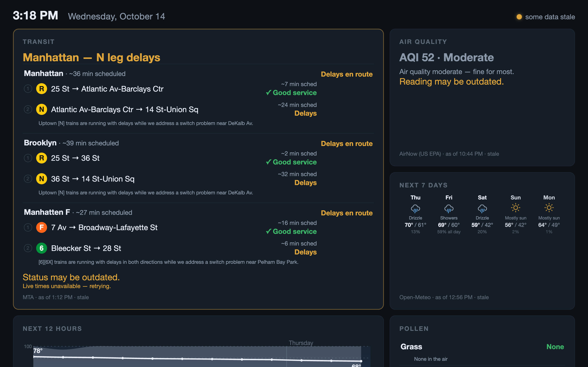Click the AQI 52 Moderate heading

(446, 58)
